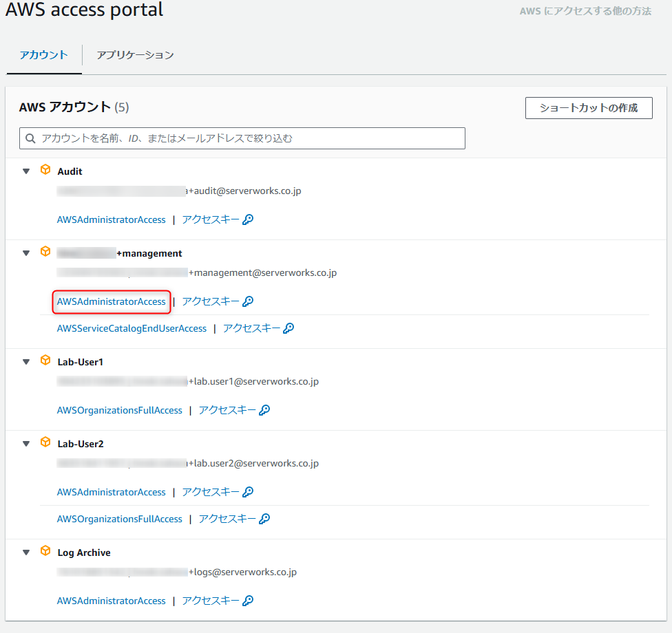Click アクセスキー next to Lab-User2 AWSAdministratorAccess
This screenshot has width=672, height=633.
click(x=211, y=492)
